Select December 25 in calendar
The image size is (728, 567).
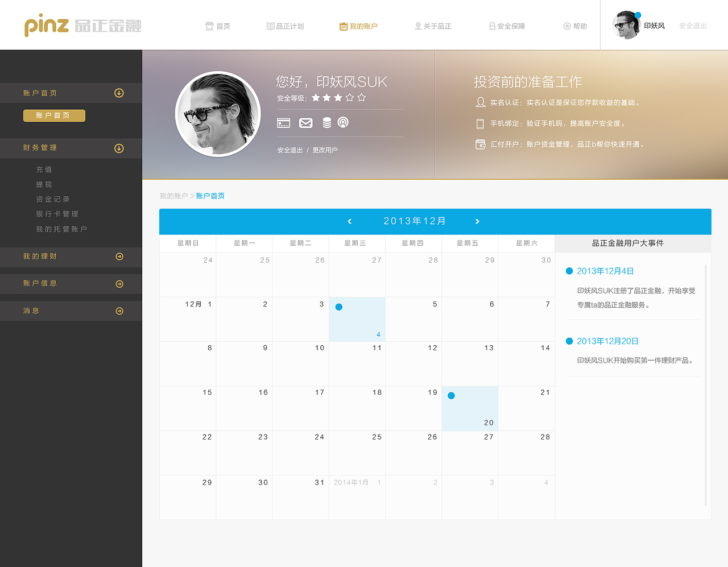(x=357, y=453)
